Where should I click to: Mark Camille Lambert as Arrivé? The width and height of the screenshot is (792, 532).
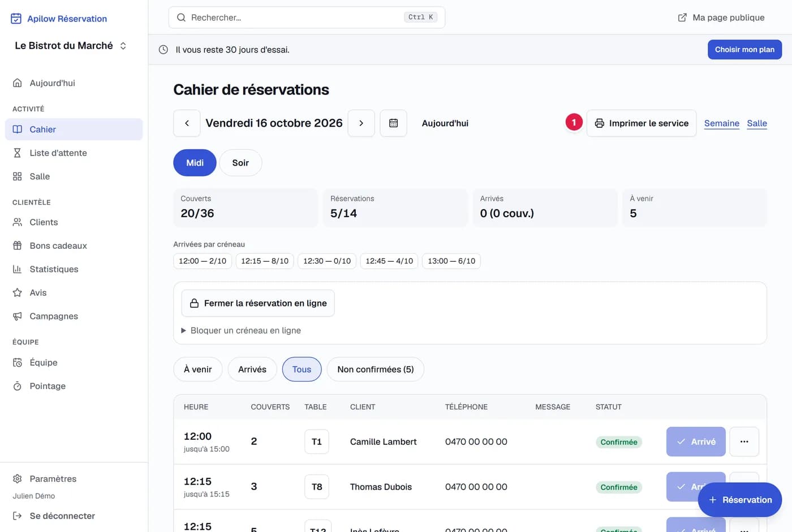pyautogui.click(x=696, y=442)
